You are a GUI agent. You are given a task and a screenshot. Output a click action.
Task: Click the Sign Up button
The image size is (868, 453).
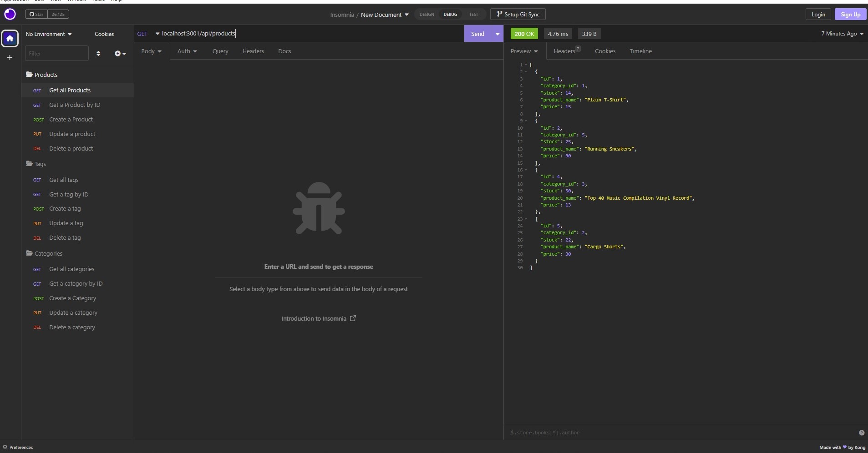coord(850,15)
